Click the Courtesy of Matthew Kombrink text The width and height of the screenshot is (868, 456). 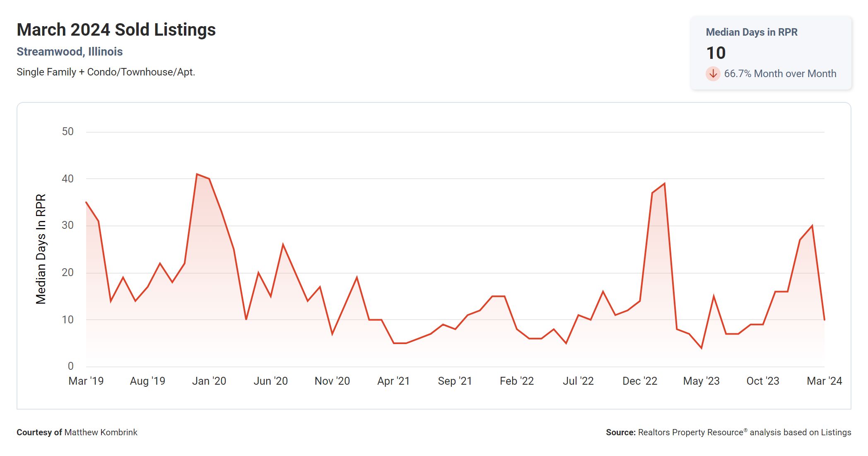pos(77,432)
